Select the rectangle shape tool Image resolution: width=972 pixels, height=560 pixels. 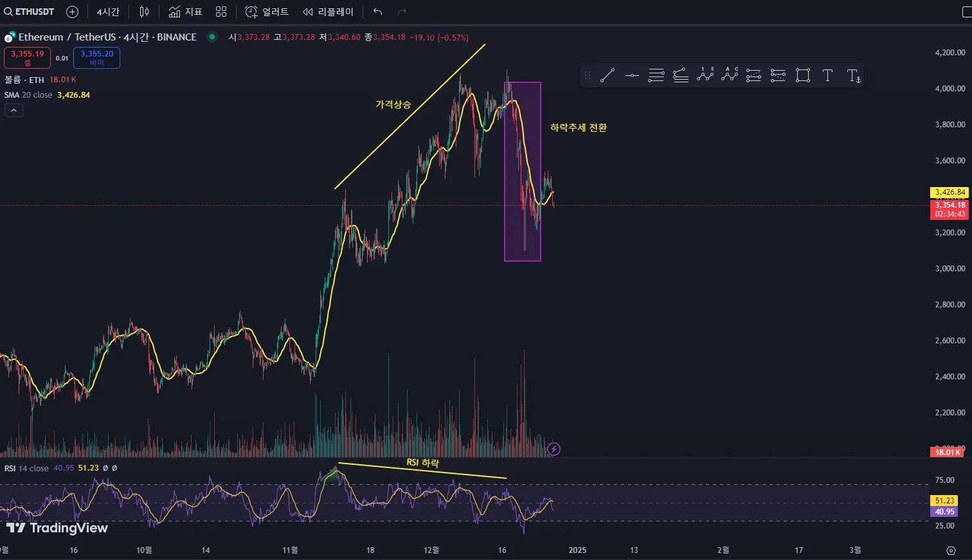click(x=803, y=76)
